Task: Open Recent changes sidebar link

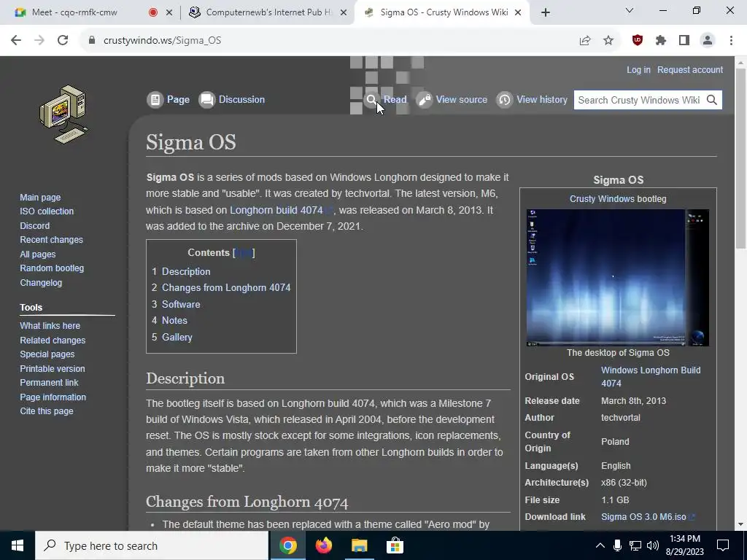Action: pyautogui.click(x=51, y=239)
